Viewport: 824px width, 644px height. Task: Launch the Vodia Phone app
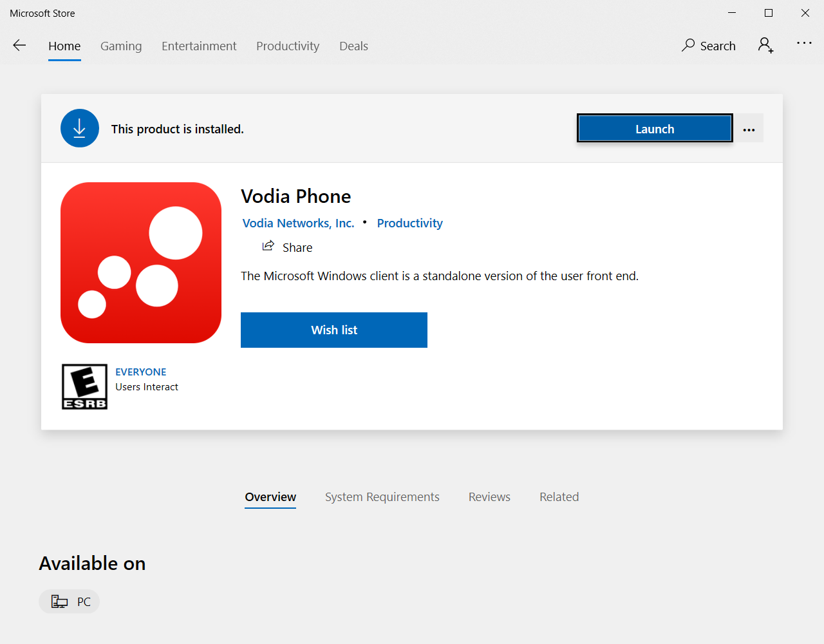click(x=655, y=128)
